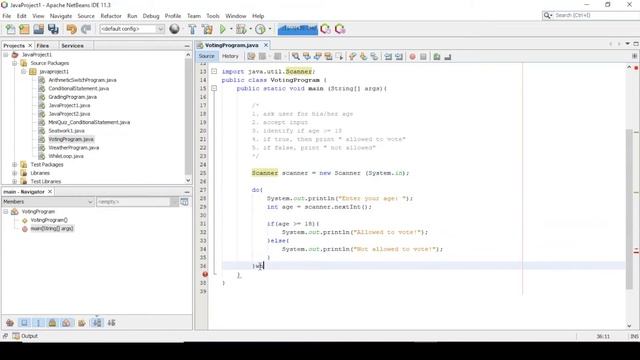Click the first garbage collection icon
Screen dimensions: 640x360
click(325, 29)
